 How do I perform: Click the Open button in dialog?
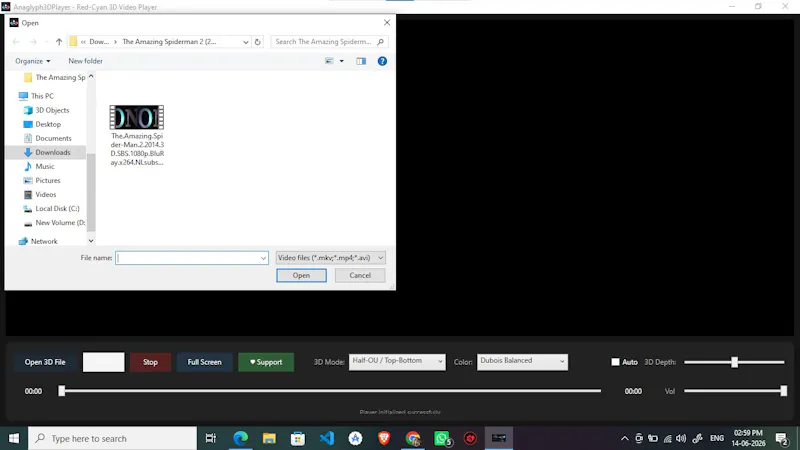pos(302,276)
